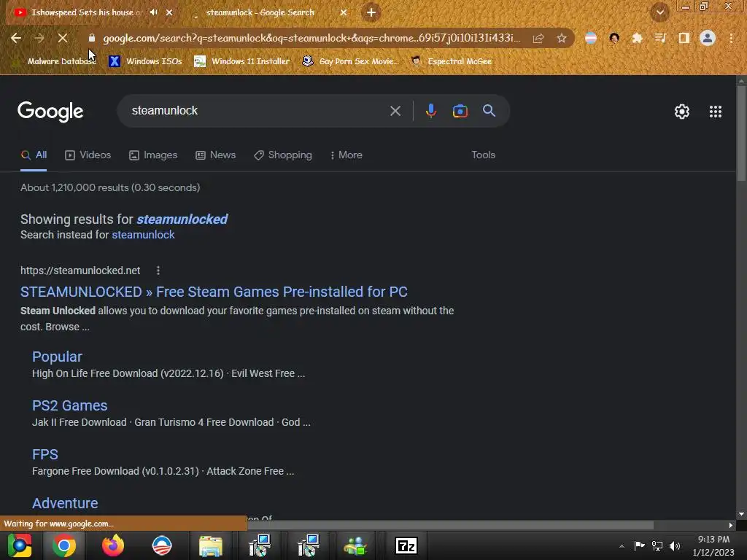The width and height of the screenshot is (747, 560).
Task: Go back to the previous page
Action: [16, 38]
